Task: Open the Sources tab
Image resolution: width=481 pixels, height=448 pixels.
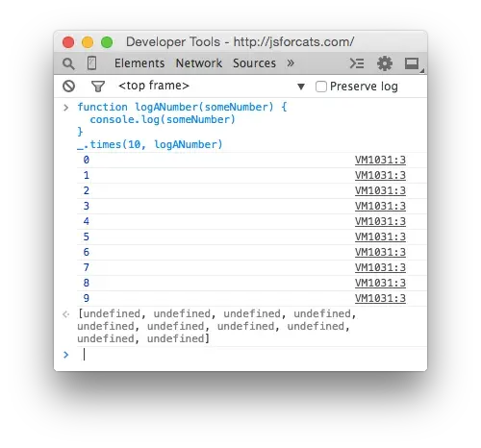Action: click(x=254, y=63)
